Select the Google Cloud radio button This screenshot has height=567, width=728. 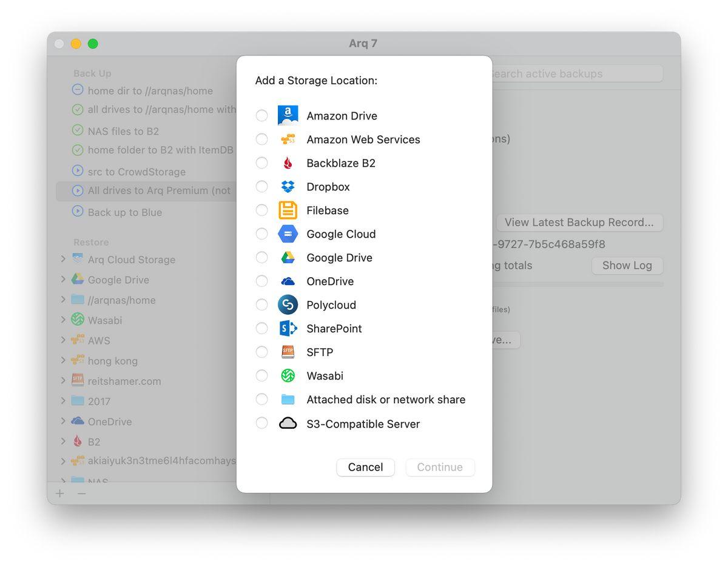[261, 233]
